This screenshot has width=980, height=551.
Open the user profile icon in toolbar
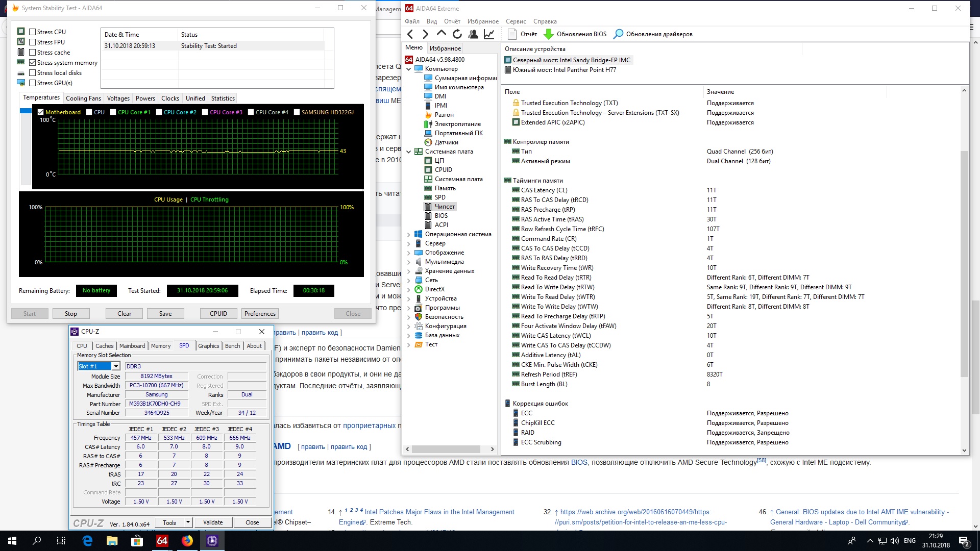click(473, 34)
